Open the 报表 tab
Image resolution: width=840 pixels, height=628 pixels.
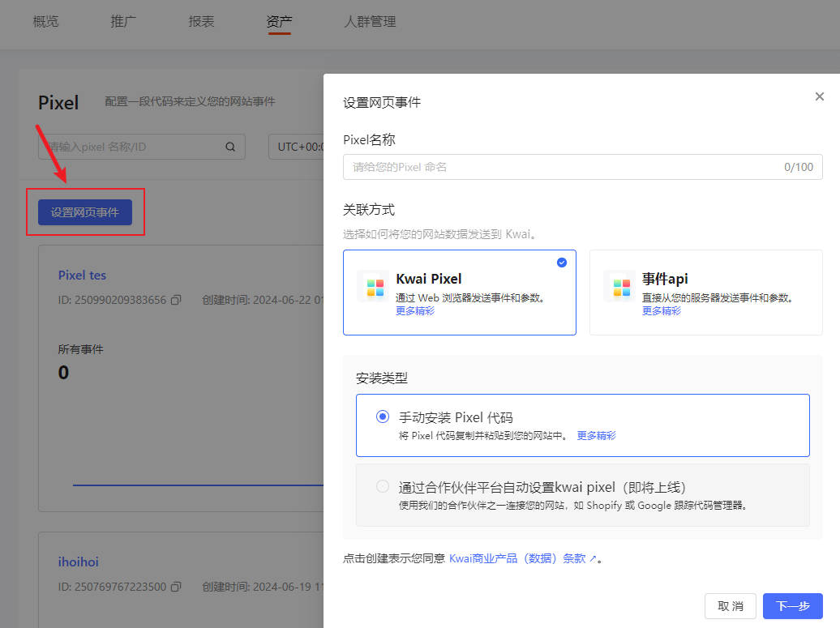[x=201, y=22]
